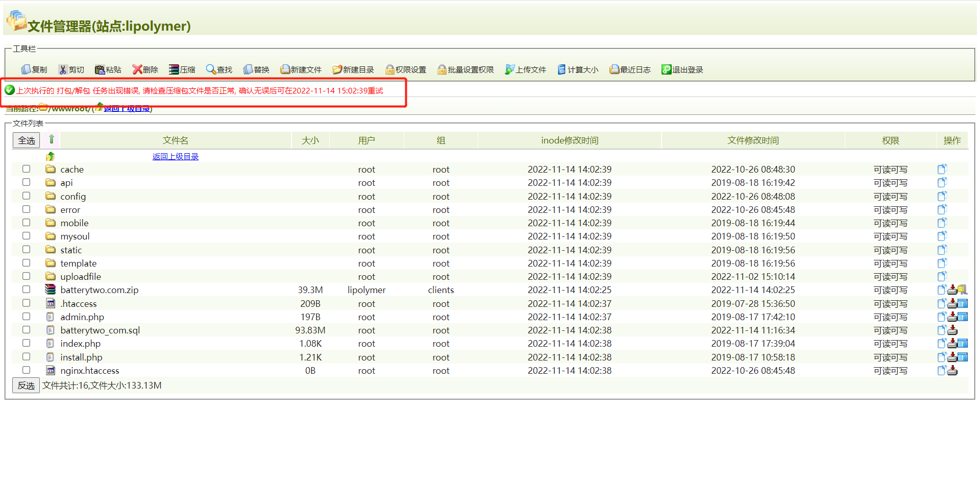Click the 文件名 column header
The image size is (980, 481).
176,140
